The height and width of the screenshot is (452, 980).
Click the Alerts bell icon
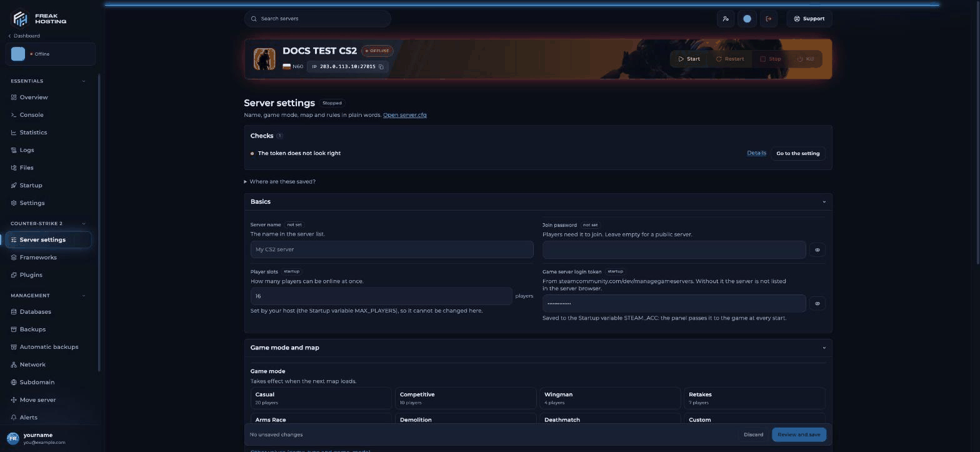pyautogui.click(x=14, y=417)
